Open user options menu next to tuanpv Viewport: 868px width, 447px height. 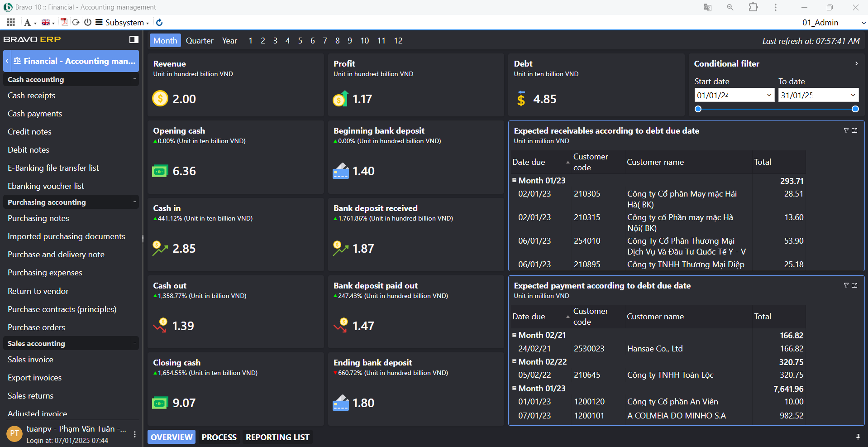click(x=135, y=434)
